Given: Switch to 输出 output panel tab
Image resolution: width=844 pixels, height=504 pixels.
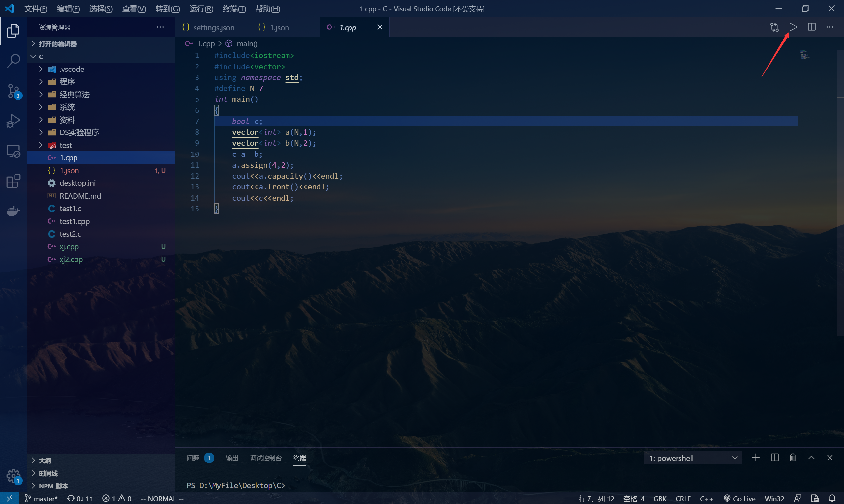Looking at the screenshot, I should click(232, 458).
